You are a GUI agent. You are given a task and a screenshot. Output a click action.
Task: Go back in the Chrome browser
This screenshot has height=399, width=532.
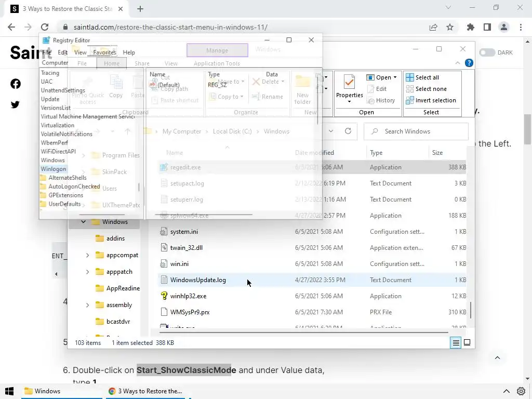(11, 27)
